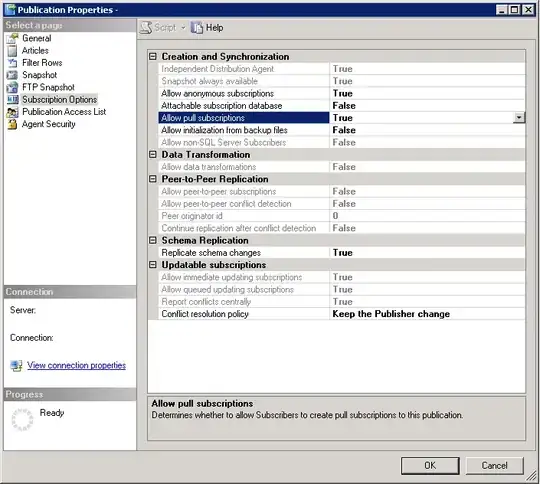Click the True value of Replicate schema changes
Screen dimensions: 540x484
[342, 253]
